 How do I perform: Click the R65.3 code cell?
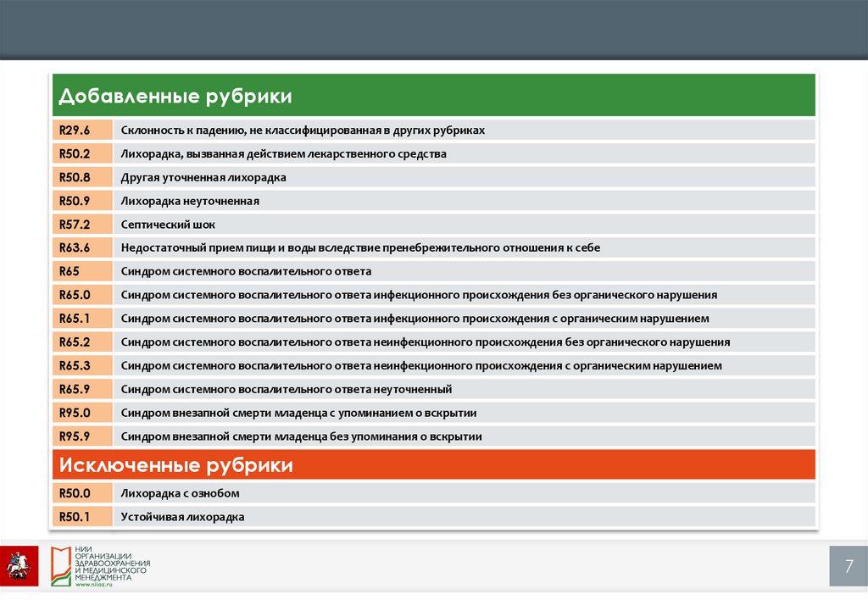pos(83,366)
